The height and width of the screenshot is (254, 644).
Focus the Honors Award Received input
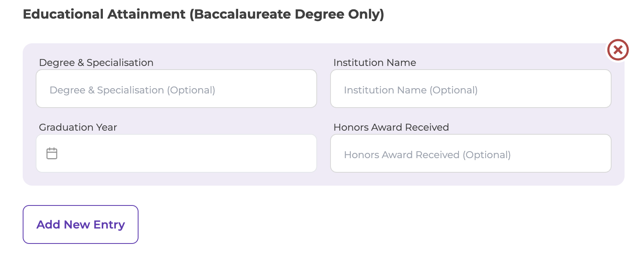471,153
